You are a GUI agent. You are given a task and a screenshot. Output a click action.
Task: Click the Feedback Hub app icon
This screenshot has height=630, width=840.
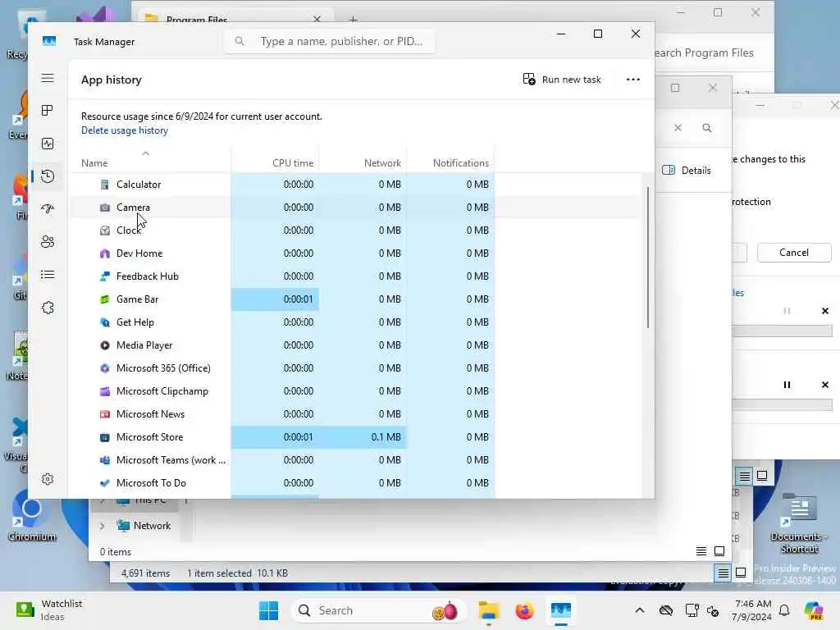105,276
